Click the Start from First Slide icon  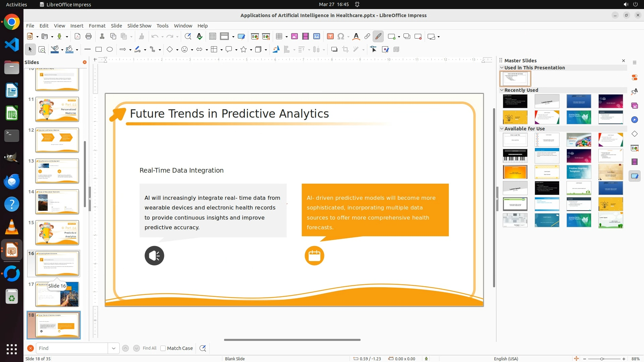255,37
